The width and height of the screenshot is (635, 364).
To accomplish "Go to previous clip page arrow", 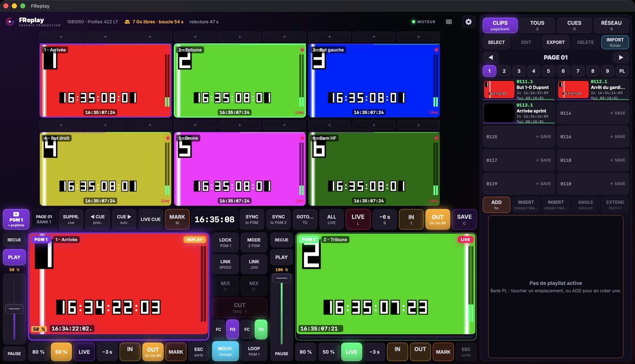I will 491,57.
